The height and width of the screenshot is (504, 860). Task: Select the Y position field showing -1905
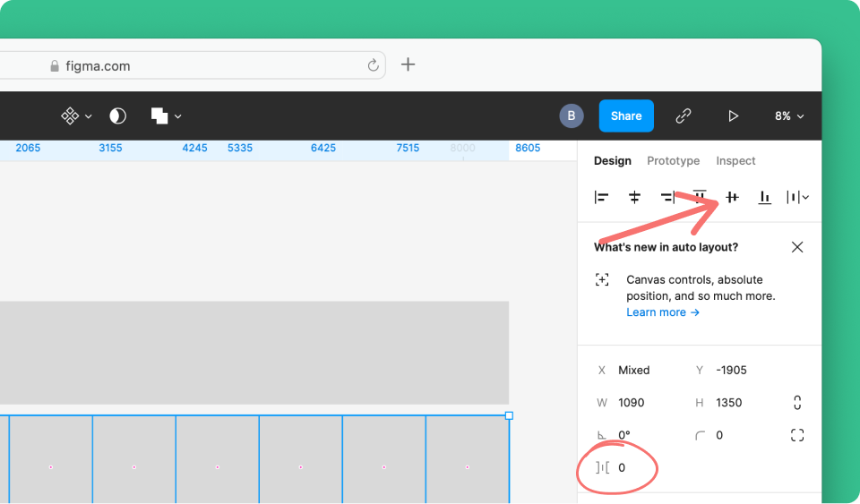(731, 371)
